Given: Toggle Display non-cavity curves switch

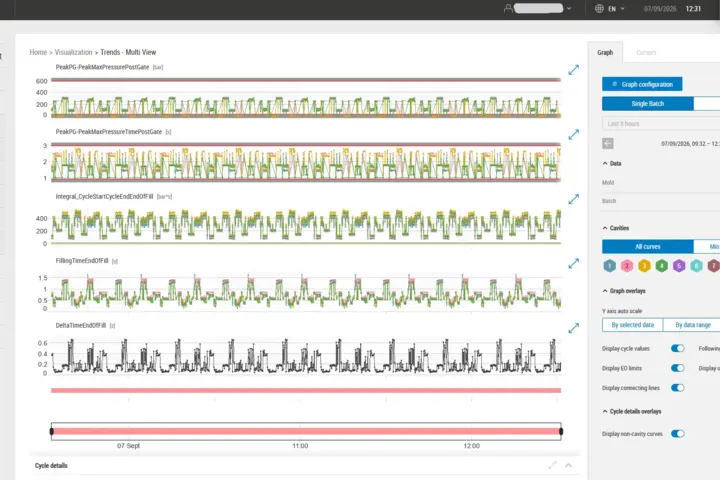Looking at the screenshot, I should point(678,434).
